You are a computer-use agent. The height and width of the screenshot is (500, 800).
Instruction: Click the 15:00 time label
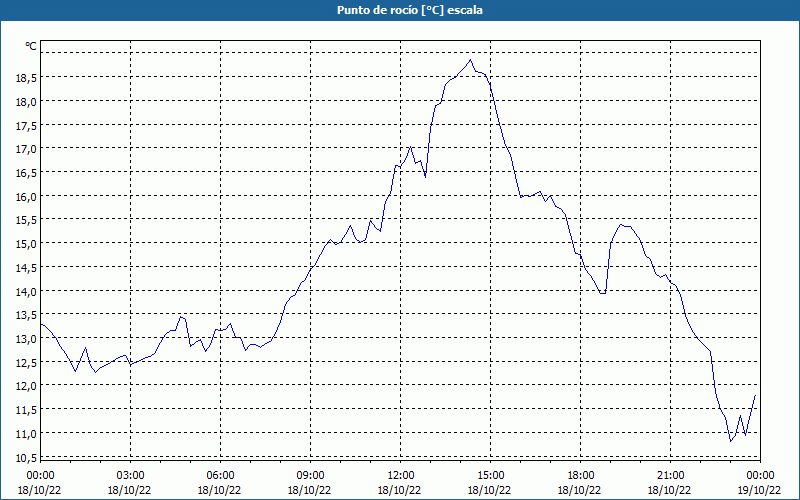(x=490, y=476)
